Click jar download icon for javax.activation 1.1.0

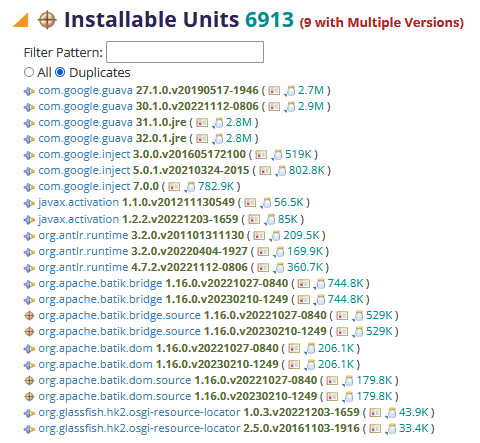(x=266, y=203)
